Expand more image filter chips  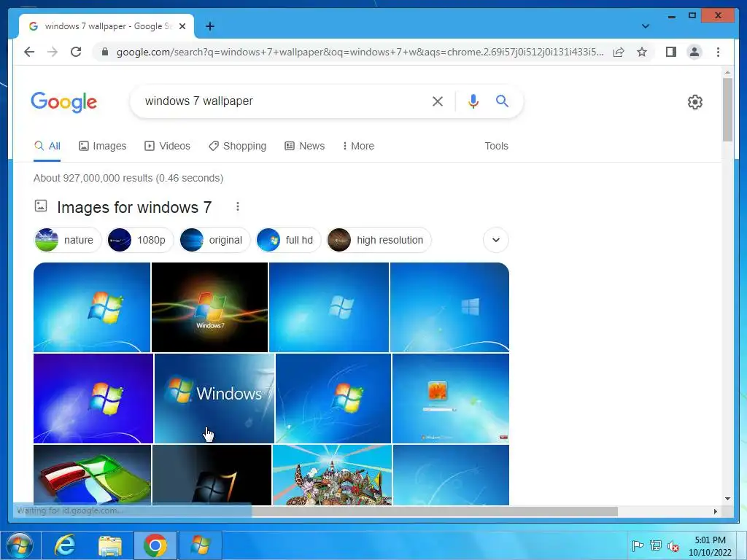tap(496, 240)
